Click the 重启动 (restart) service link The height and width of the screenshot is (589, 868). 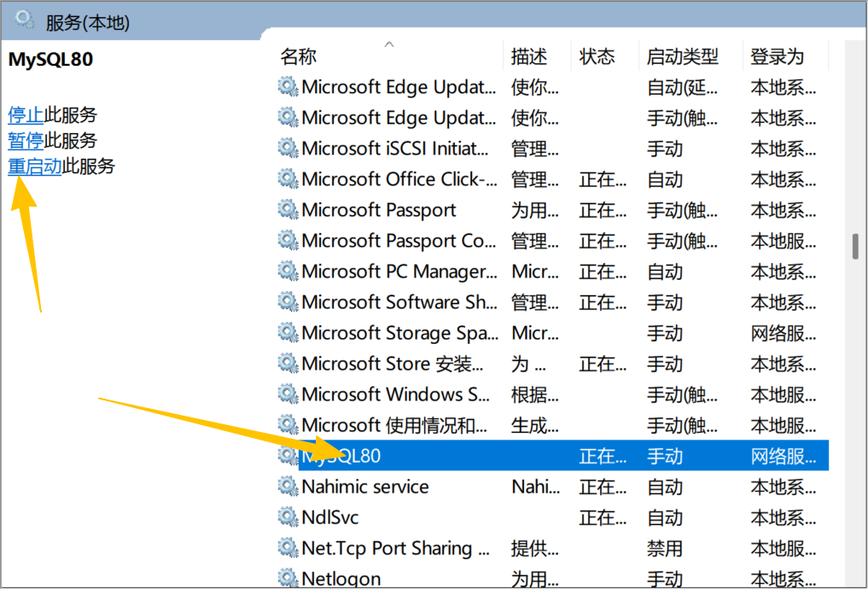(x=34, y=166)
